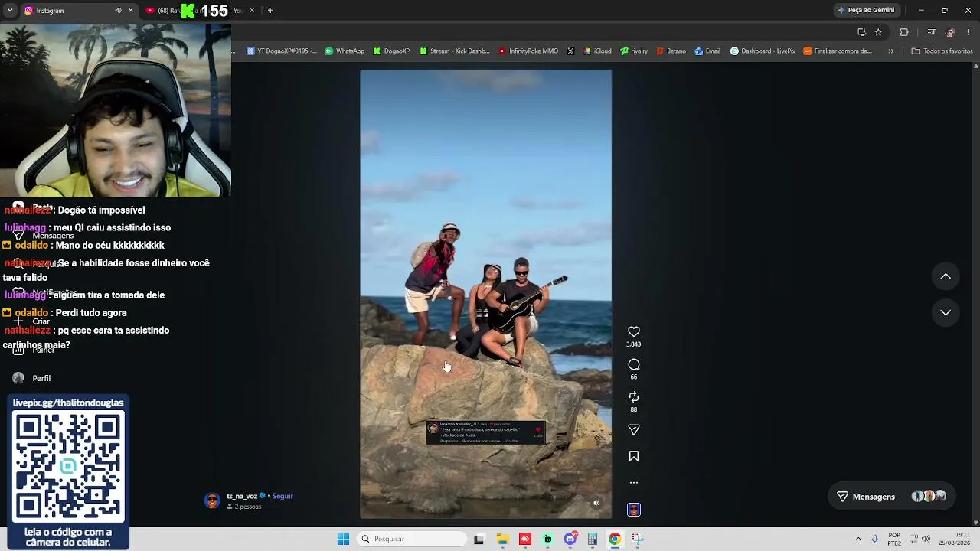Open the Chrome media control icon
The image size is (980, 551).
pyautogui.click(x=931, y=32)
